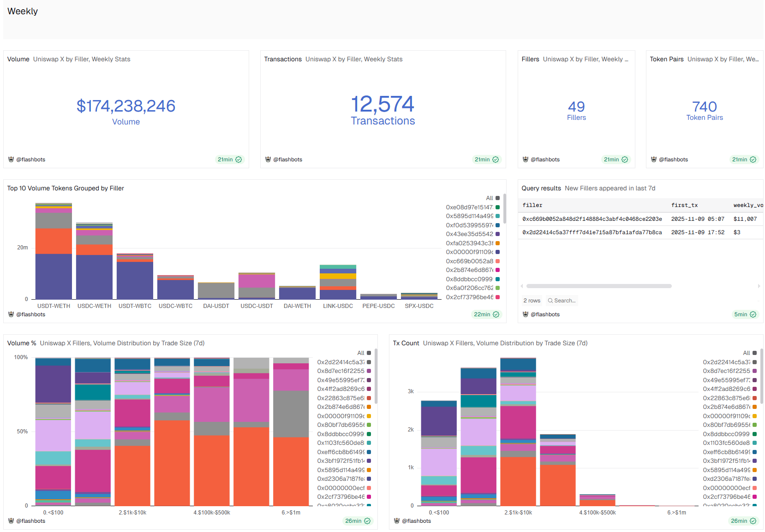
Task: Click horizontal scrollbar in Query results table
Action: [x=598, y=286]
